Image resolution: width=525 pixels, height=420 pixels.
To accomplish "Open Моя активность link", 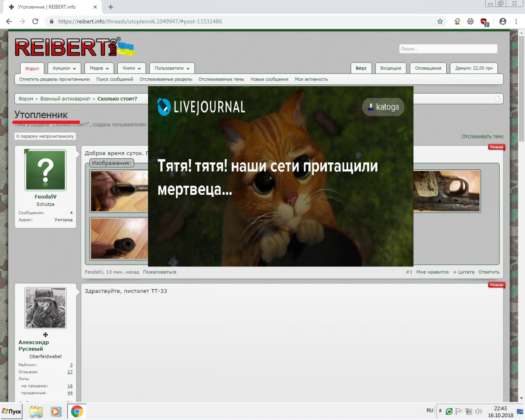I will click(311, 79).
